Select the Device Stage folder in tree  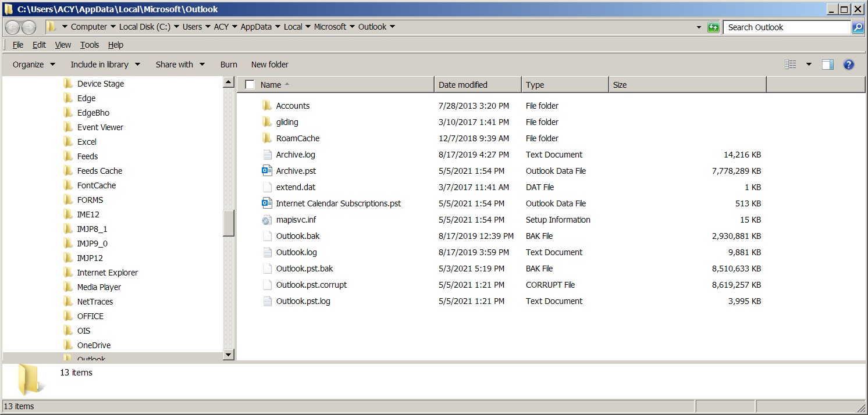pos(101,84)
